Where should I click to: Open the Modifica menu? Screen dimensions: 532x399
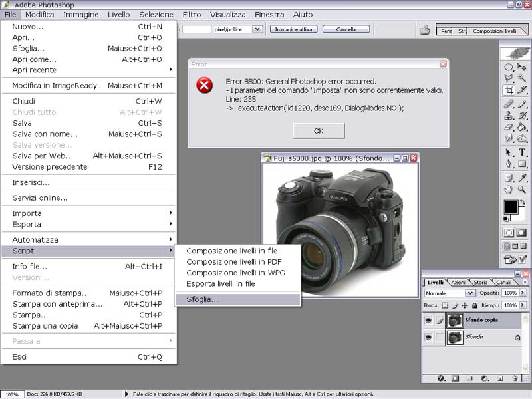(39, 15)
